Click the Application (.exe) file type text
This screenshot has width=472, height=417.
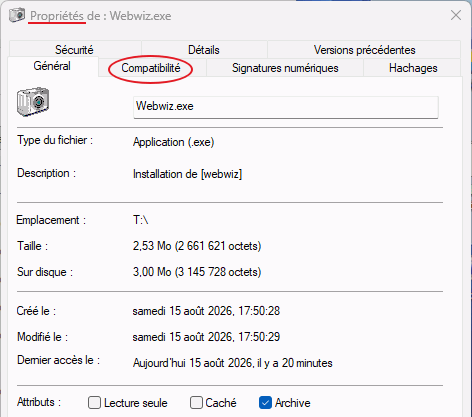(x=173, y=142)
